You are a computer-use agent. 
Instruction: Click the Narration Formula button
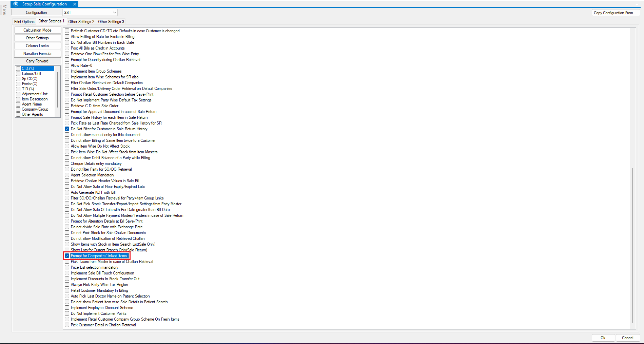(37, 54)
